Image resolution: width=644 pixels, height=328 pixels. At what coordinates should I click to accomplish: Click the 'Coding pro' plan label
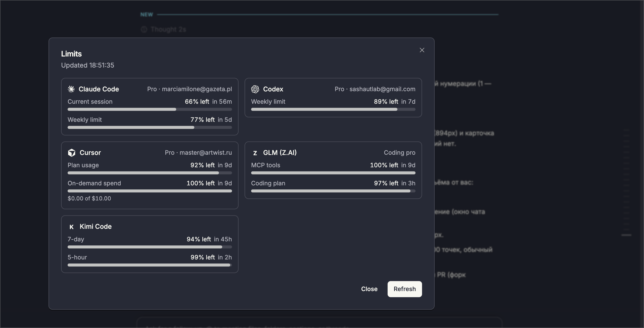[x=400, y=153]
